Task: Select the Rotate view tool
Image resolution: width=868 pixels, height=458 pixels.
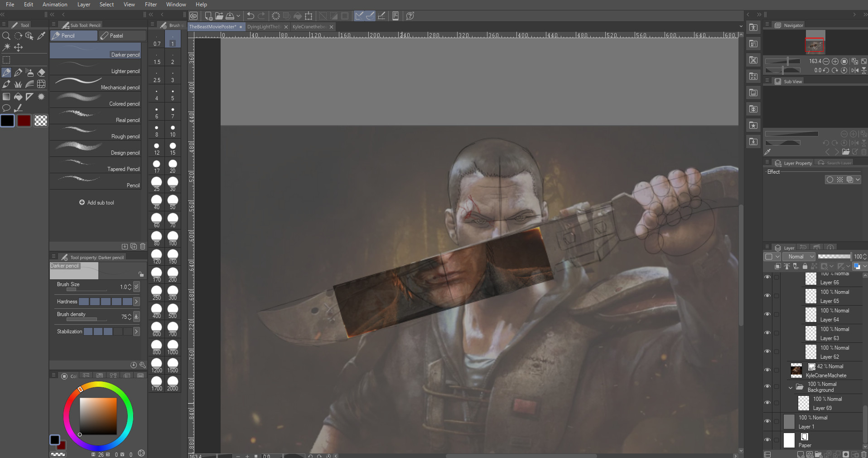Action: pyautogui.click(x=18, y=36)
